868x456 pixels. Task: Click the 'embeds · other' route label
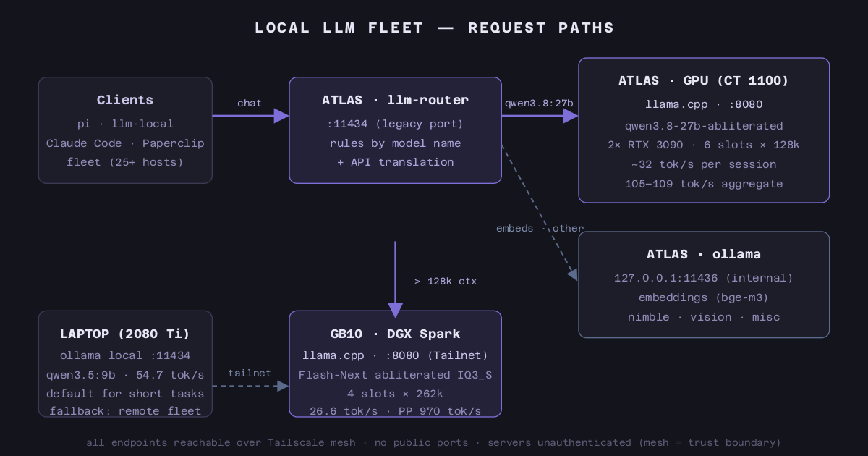click(540, 229)
